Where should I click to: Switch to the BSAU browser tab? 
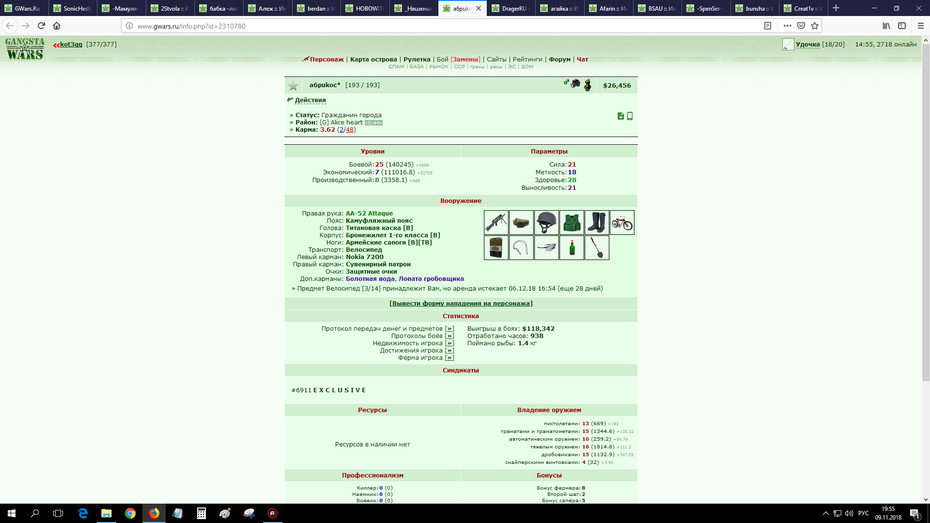click(x=659, y=8)
